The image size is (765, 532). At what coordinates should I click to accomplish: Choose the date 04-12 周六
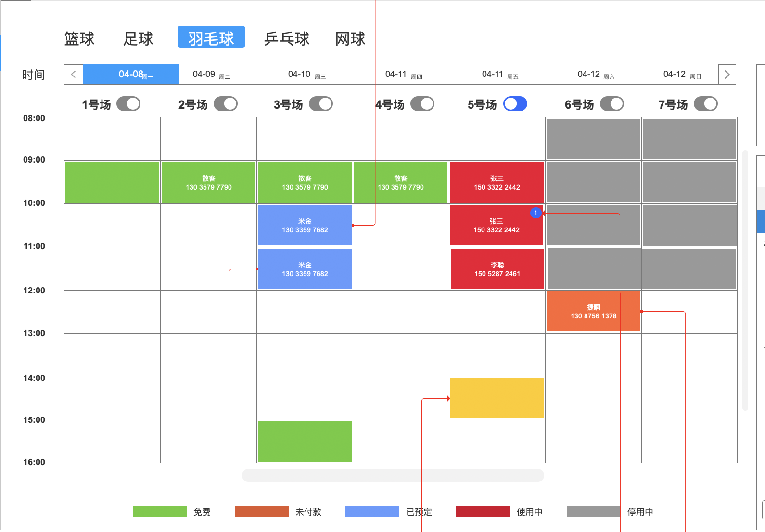pos(596,75)
